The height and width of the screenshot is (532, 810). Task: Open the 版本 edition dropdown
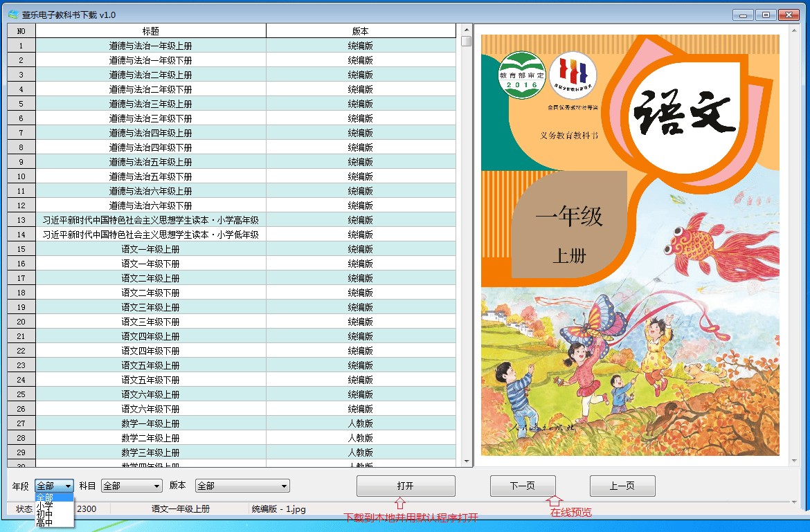[242, 486]
